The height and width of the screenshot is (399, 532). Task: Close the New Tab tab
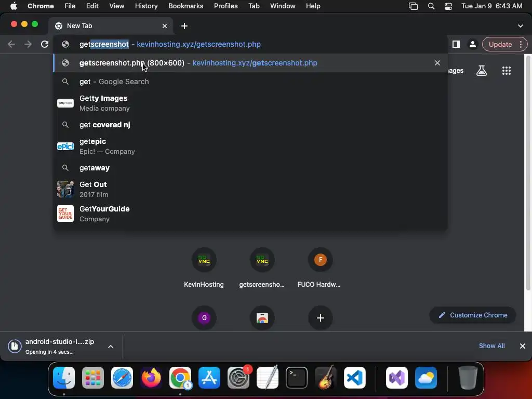pos(165,26)
